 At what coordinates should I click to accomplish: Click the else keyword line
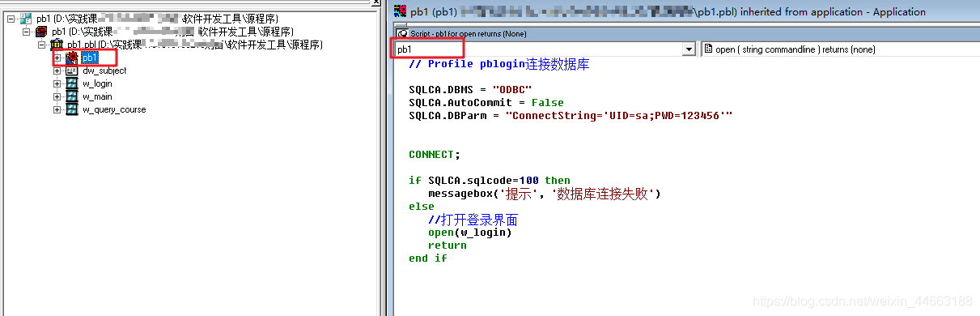[421, 207]
